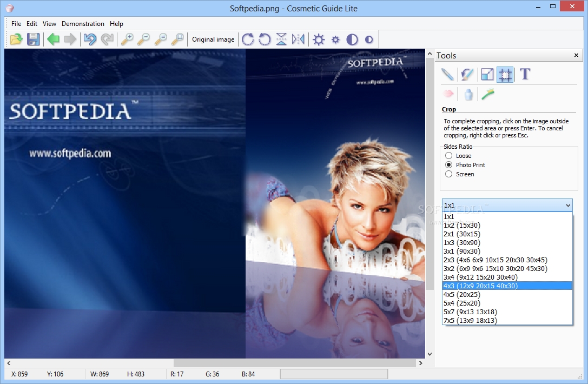The width and height of the screenshot is (588, 384).
Task: Zoom out with the minus magnifier
Action: point(144,39)
